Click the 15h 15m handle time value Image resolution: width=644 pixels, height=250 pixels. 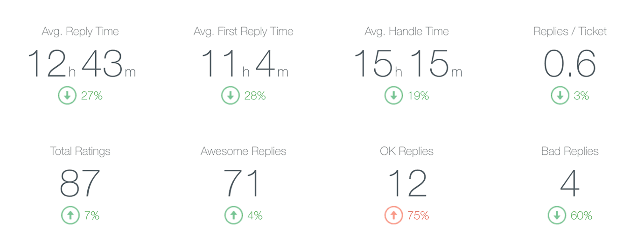click(407, 64)
